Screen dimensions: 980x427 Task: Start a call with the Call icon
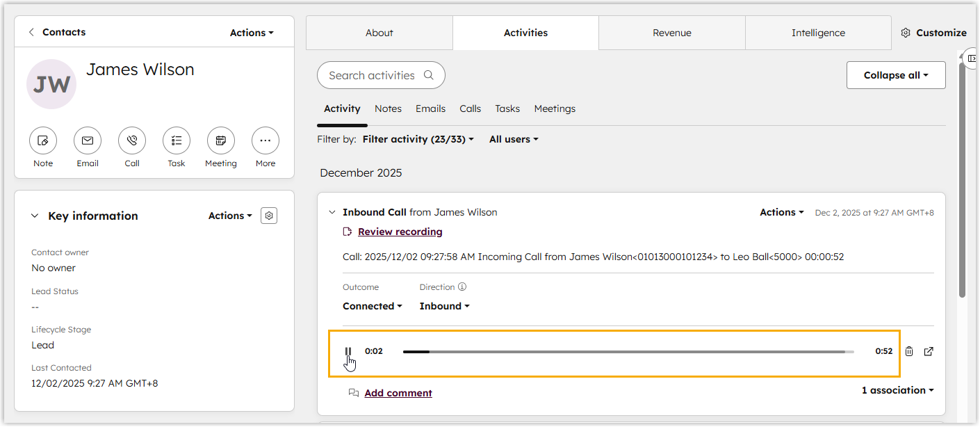132,140
